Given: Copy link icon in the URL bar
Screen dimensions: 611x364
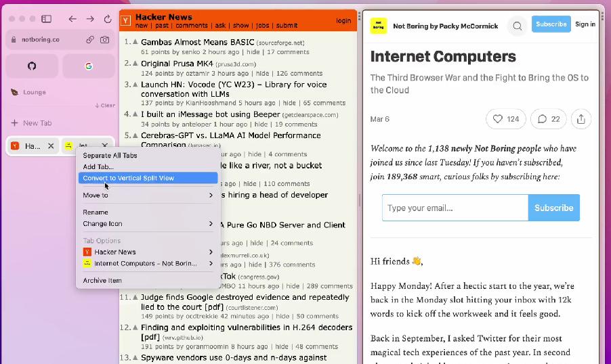Looking at the screenshot, I should 89,40.
